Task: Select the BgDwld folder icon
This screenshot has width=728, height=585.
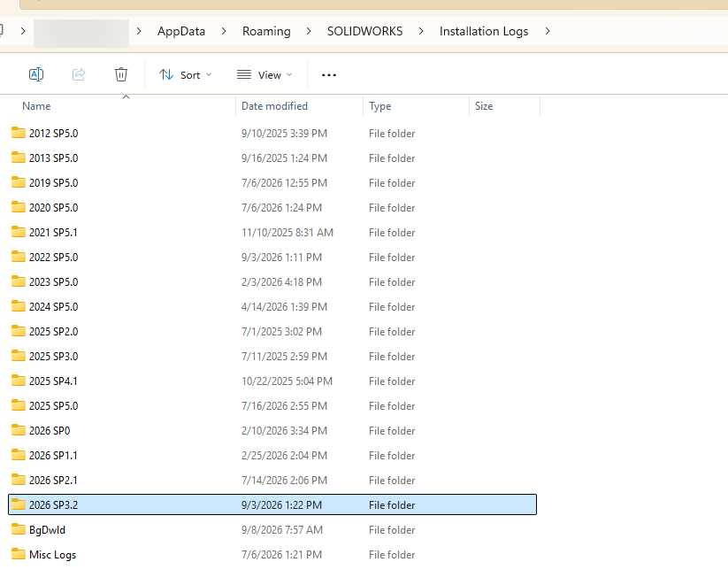Action: pos(19,529)
